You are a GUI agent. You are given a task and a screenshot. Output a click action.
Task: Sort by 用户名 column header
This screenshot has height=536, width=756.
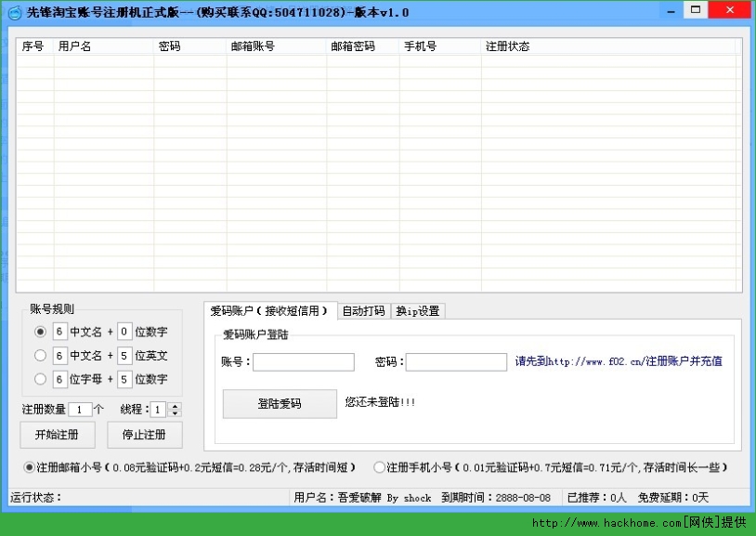coord(103,46)
